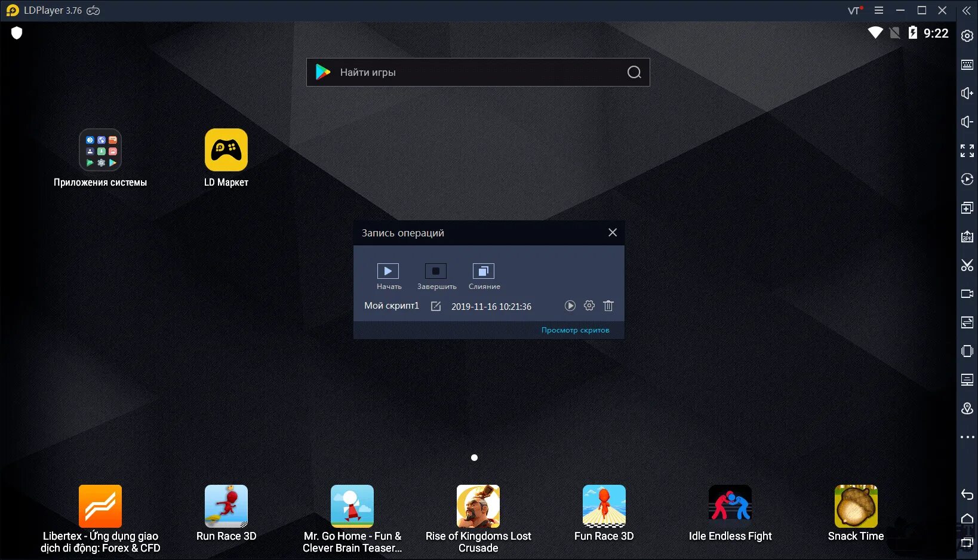This screenshot has width=978, height=560.
Task: Click the sidebar two-arrows transfer icon
Action: (x=967, y=322)
